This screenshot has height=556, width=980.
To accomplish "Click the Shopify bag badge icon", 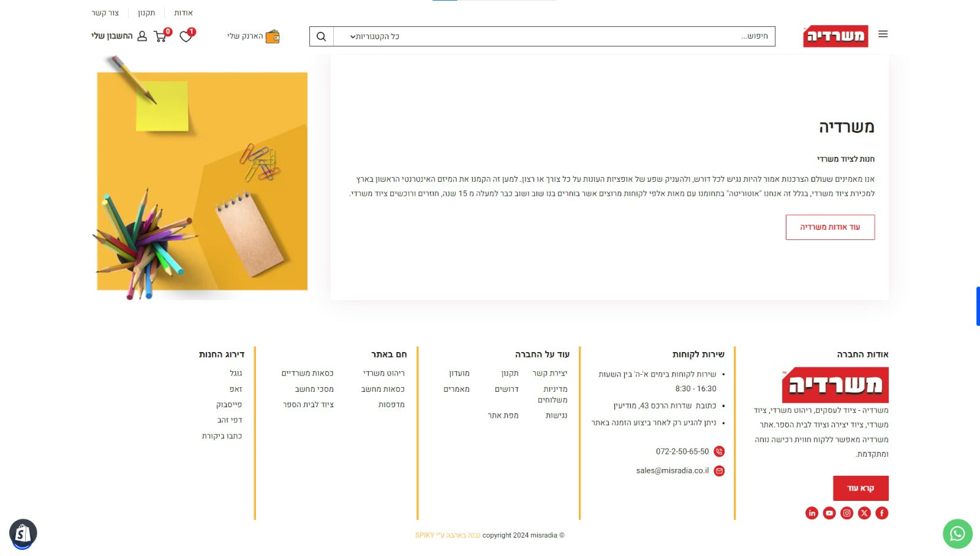I will (x=23, y=533).
